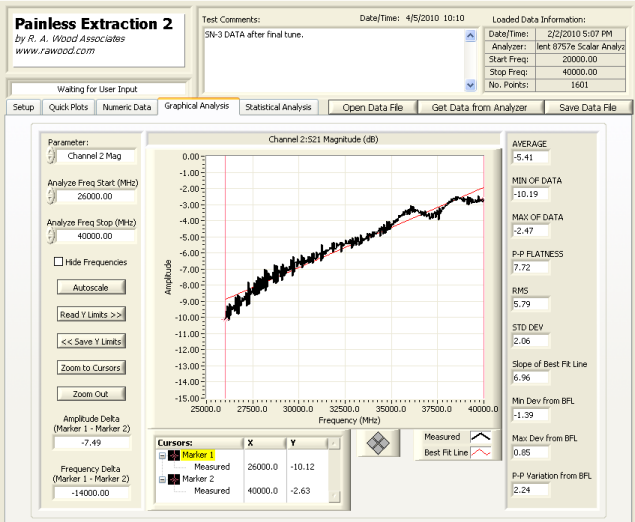The height and width of the screenshot is (522, 635).
Task: Click Marker 1 Y value -10.12
Action: coord(303,467)
